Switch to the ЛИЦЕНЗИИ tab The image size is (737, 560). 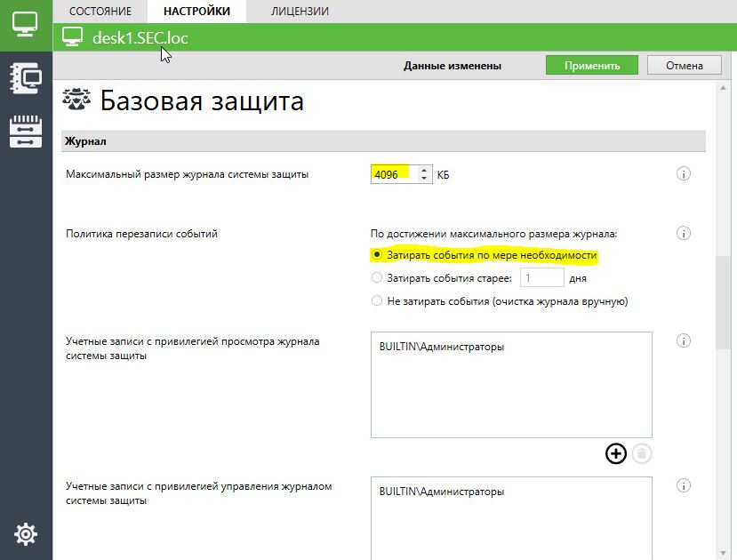click(300, 12)
